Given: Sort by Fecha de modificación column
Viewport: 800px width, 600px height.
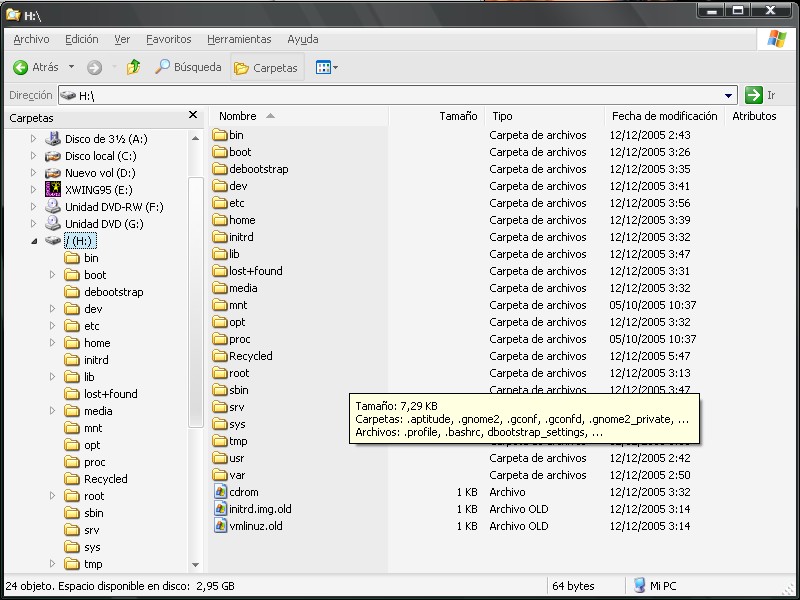Looking at the screenshot, I should click(664, 116).
